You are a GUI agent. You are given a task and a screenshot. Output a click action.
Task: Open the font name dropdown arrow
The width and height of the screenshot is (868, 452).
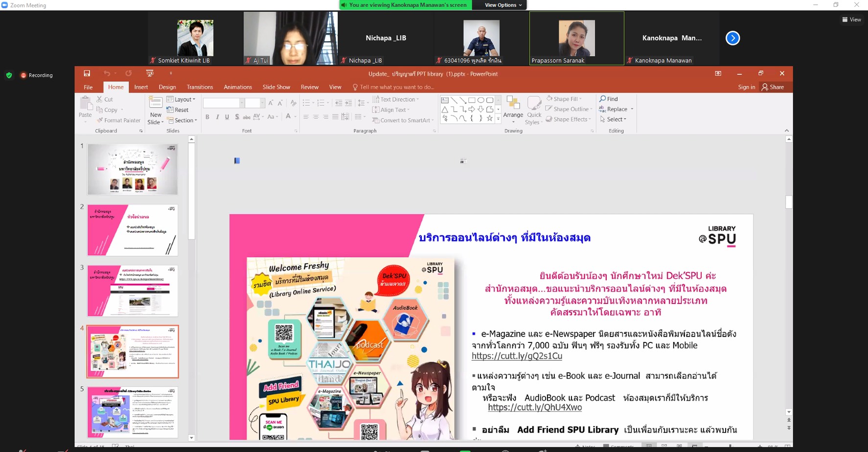tap(242, 103)
